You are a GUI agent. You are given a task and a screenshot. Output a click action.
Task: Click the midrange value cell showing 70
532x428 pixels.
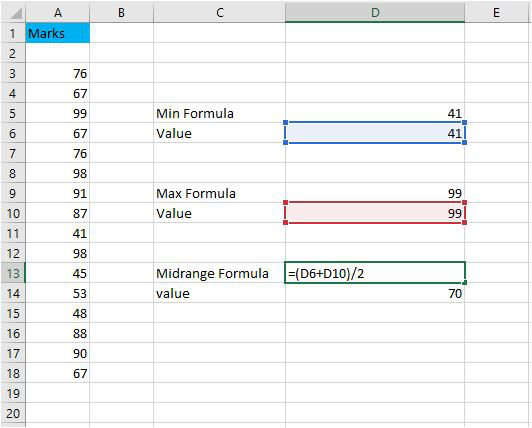coord(375,293)
